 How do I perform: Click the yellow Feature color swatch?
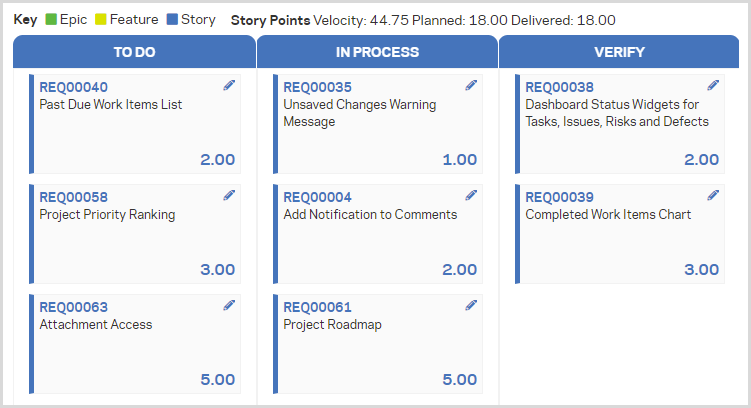tap(100, 20)
